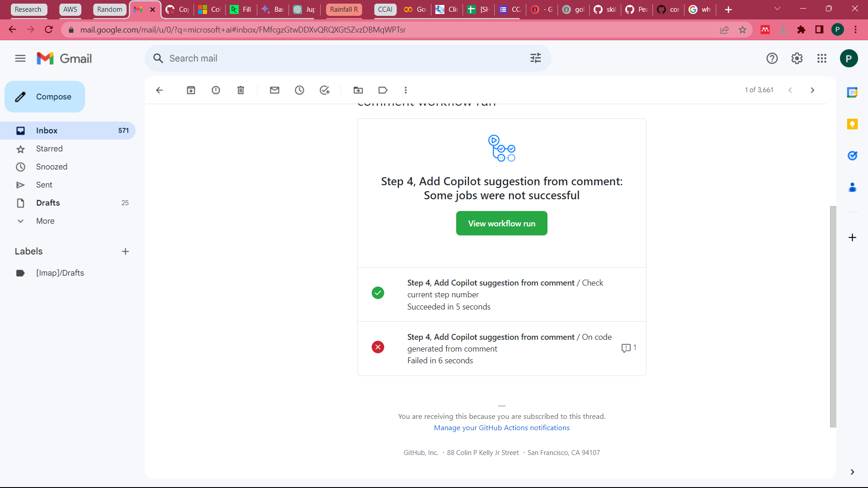Hide side panel chevron
Viewport: 868px width, 488px height.
coord(852,472)
